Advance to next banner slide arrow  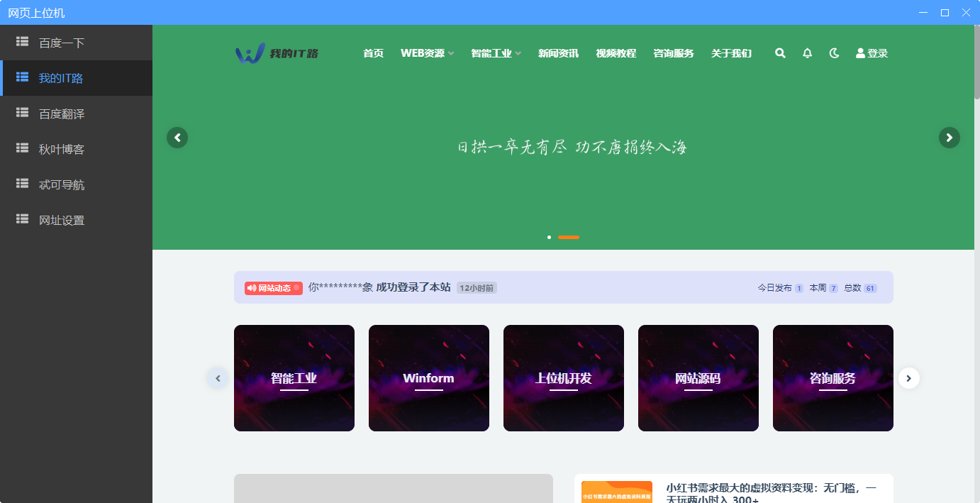(949, 138)
